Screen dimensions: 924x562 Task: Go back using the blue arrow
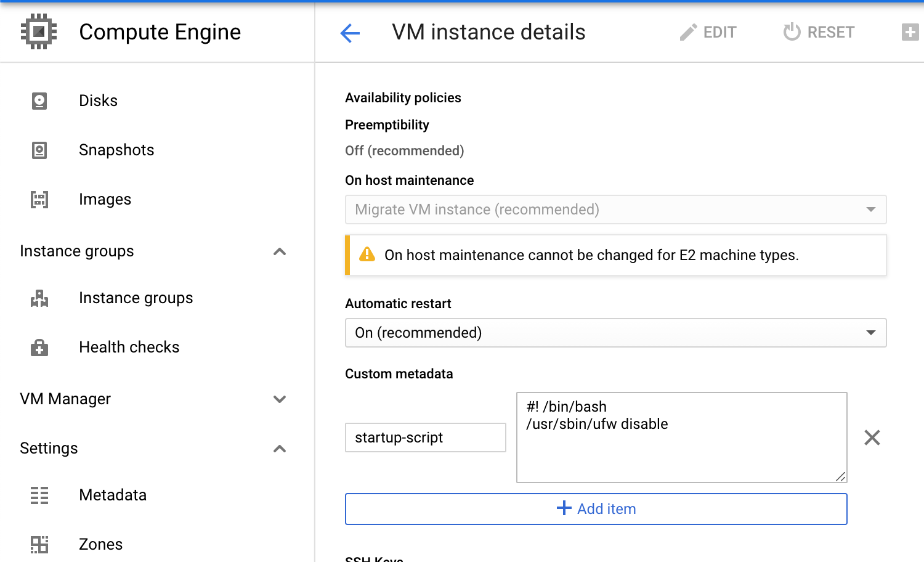click(350, 33)
